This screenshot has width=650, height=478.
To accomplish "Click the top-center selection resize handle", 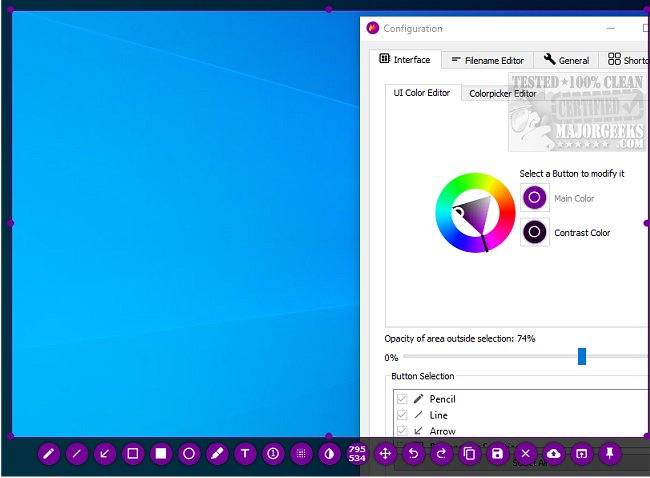I will (x=329, y=9).
